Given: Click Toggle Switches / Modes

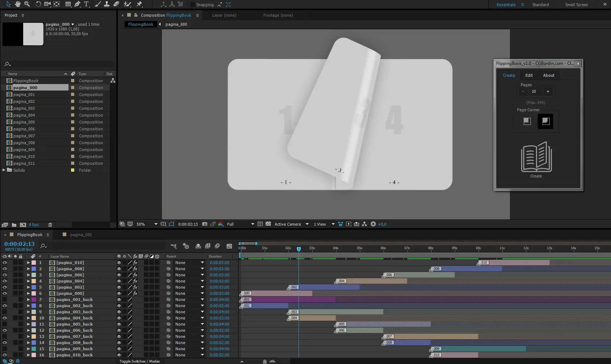Looking at the screenshot, I should pos(140,361).
